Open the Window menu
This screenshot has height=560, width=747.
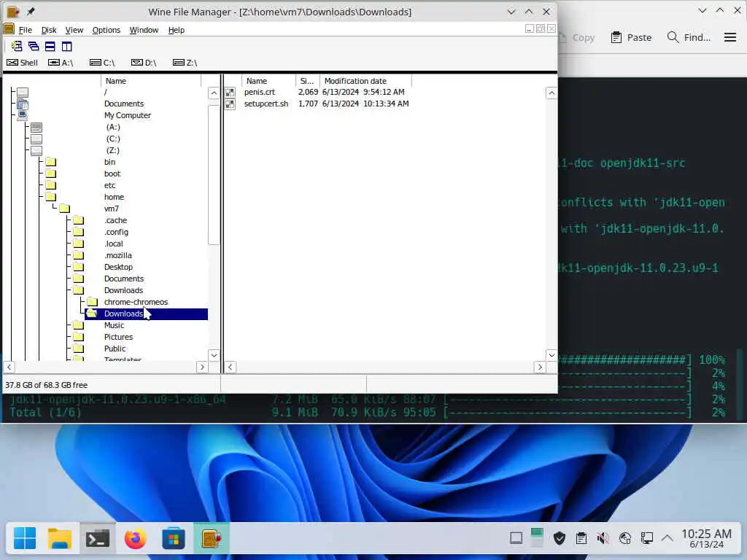pos(144,30)
